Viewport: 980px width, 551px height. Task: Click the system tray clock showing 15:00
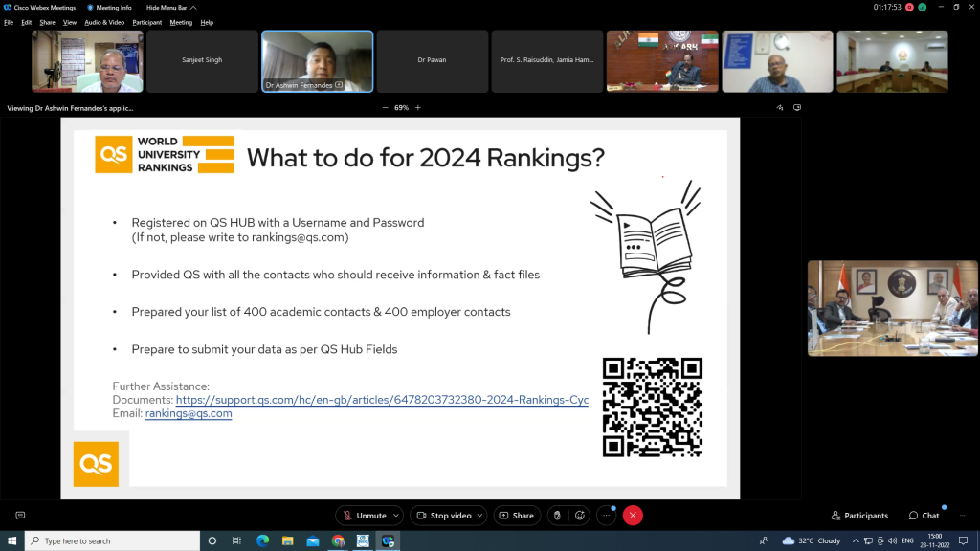(x=934, y=541)
